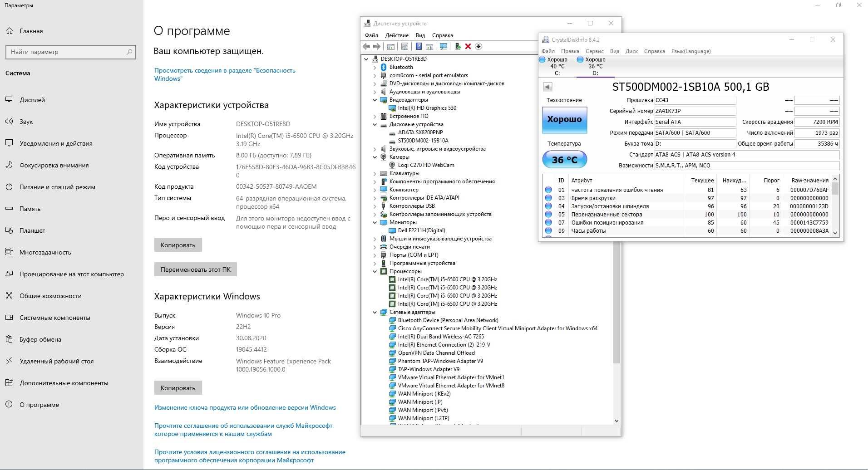Select ADATA SX8200PNP disk device
868x470 pixels.
point(420,132)
